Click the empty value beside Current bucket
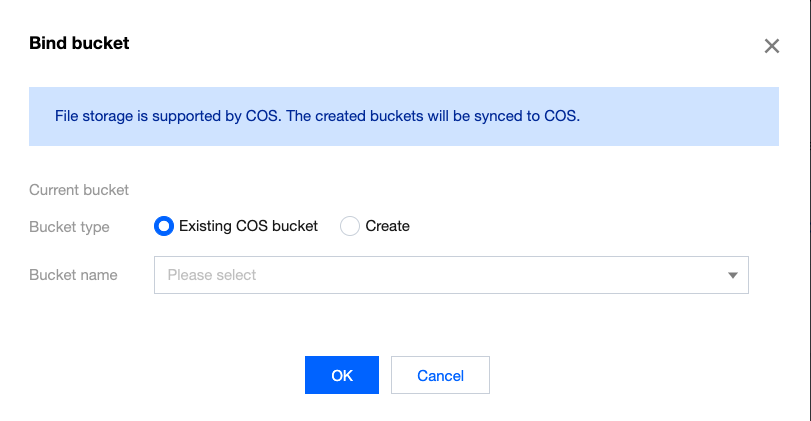This screenshot has height=421, width=811. [300, 190]
